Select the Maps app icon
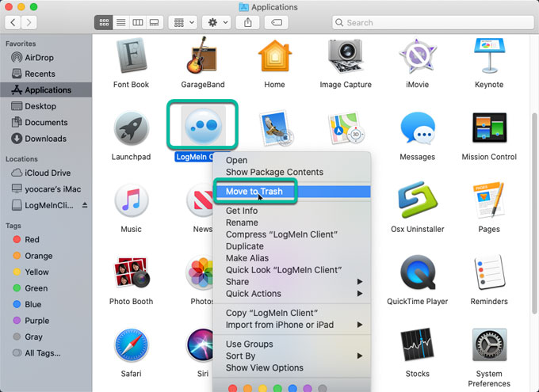 [x=346, y=128]
